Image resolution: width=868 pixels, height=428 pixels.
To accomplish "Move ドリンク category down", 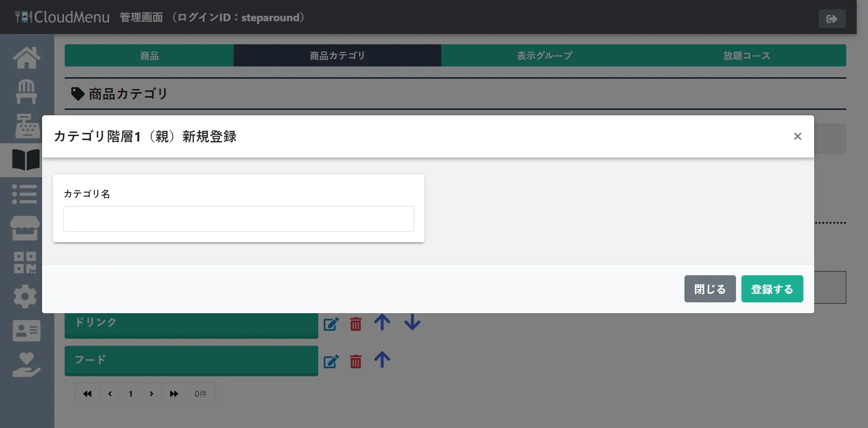I will click(x=412, y=322).
